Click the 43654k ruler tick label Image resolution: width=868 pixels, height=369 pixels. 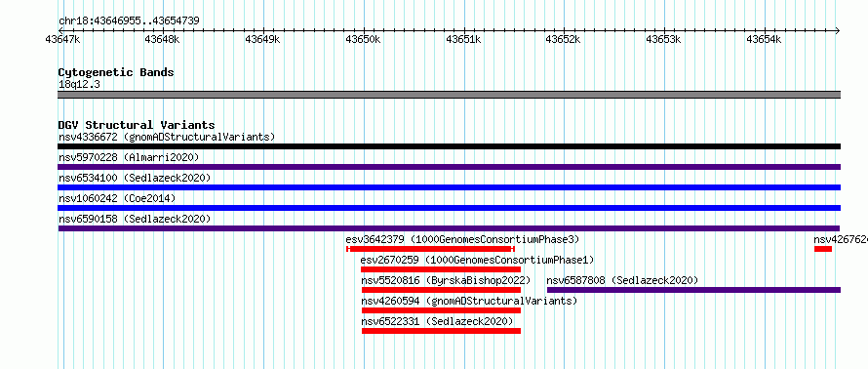[765, 39]
